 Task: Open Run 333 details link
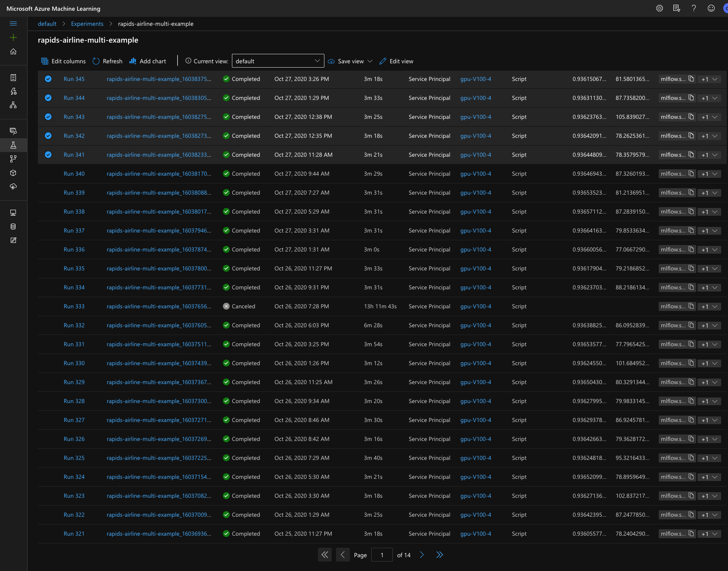(74, 306)
